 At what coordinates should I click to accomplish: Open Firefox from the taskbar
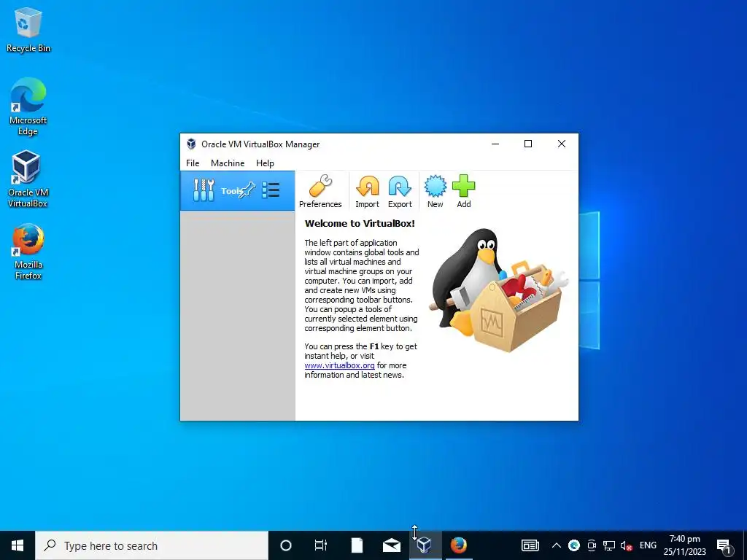[x=459, y=545]
